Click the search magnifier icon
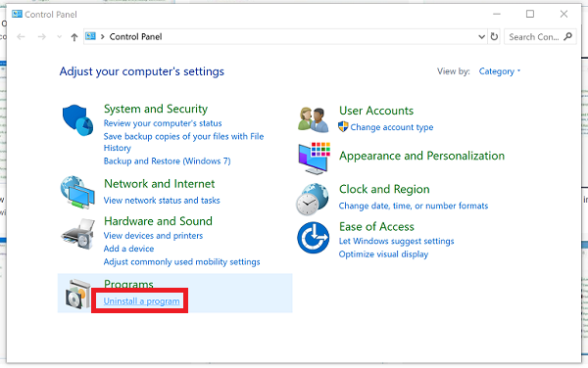Screen dimensions: 588x368 567,36
